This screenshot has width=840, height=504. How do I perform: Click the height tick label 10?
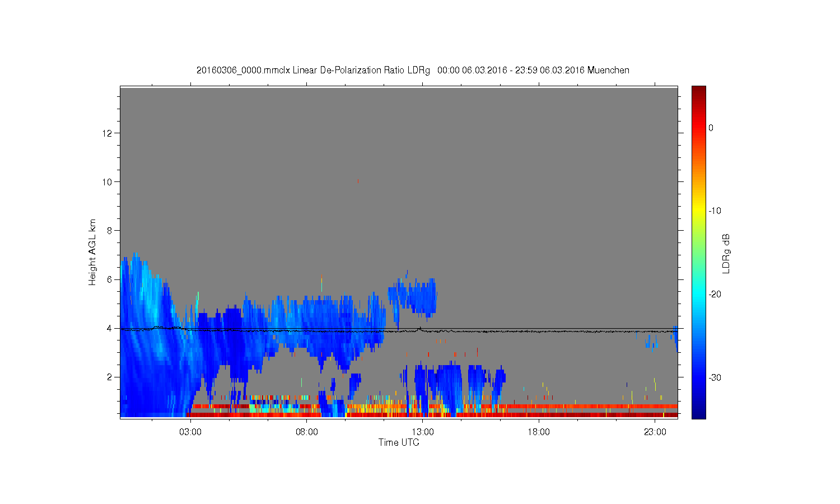[108, 181]
